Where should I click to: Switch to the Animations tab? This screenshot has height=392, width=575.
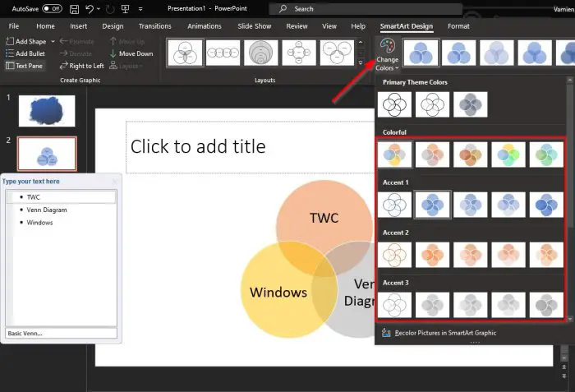pyautogui.click(x=205, y=26)
